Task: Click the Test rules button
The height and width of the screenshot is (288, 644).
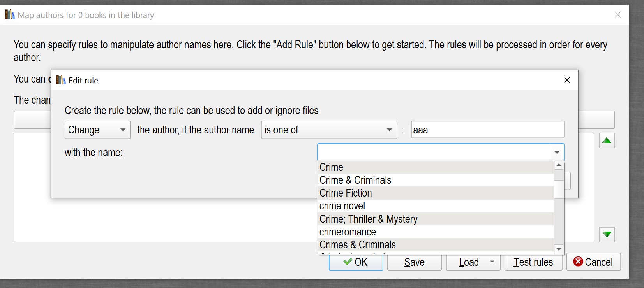Action: [x=533, y=262]
